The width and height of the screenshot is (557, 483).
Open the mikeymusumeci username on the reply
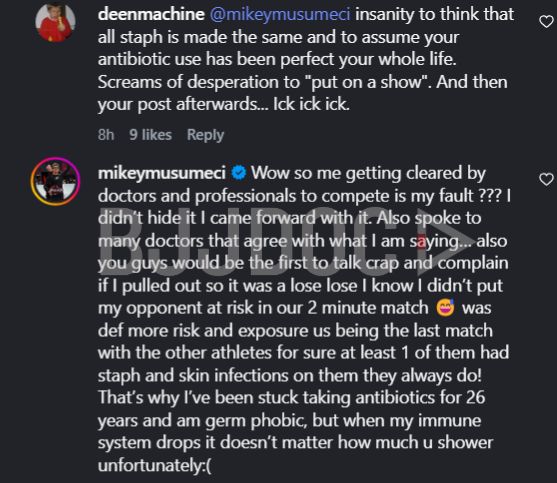162,173
